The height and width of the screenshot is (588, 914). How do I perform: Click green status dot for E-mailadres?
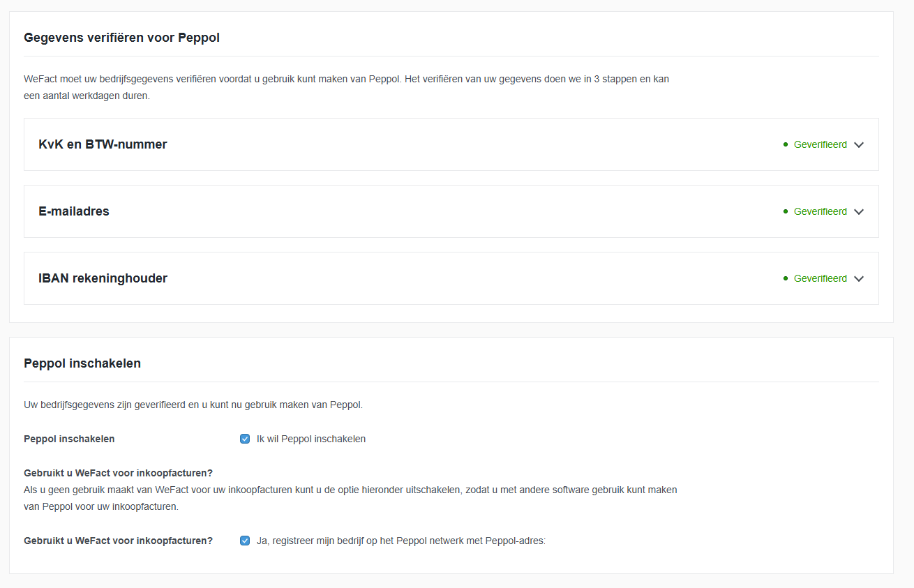point(786,211)
